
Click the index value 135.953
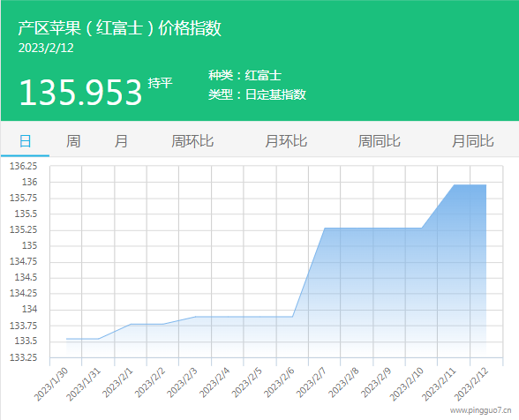81,93
